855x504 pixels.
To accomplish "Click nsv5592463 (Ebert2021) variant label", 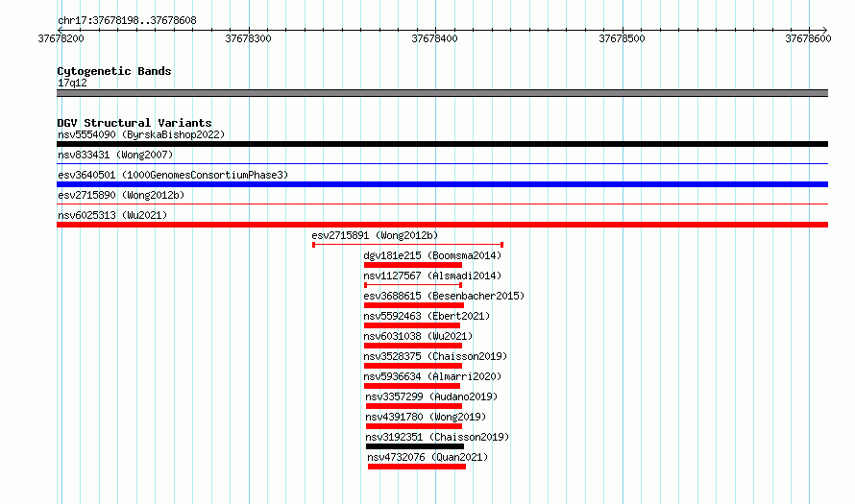I will tap(427, 316).
